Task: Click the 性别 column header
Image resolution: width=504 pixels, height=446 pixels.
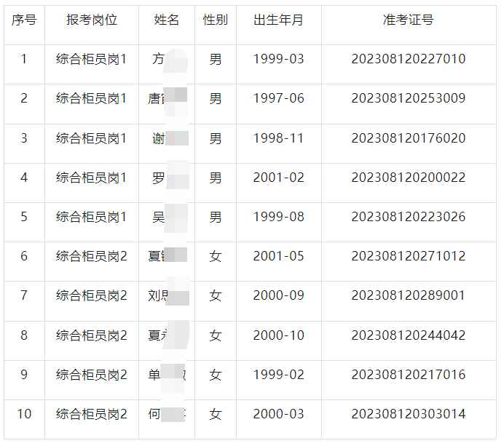Action: click(215, 20)
